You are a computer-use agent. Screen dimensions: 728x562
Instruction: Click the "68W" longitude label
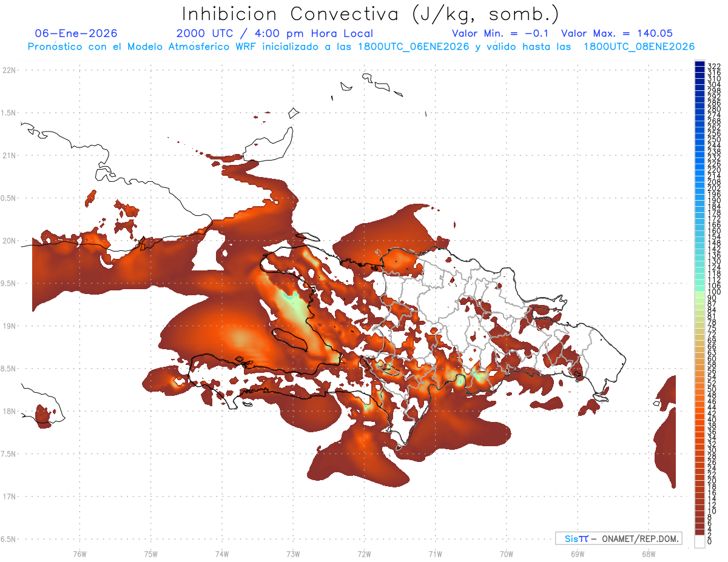coord(649,554)
